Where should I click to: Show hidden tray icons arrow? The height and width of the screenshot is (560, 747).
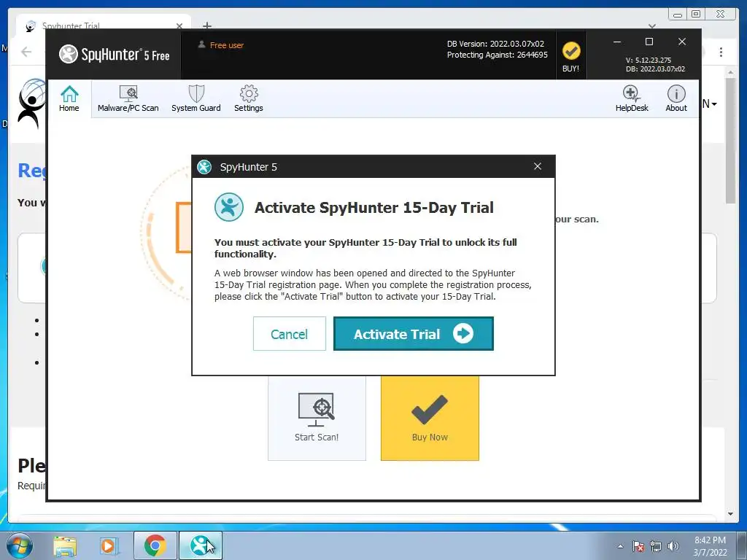(x=620, y=546)
